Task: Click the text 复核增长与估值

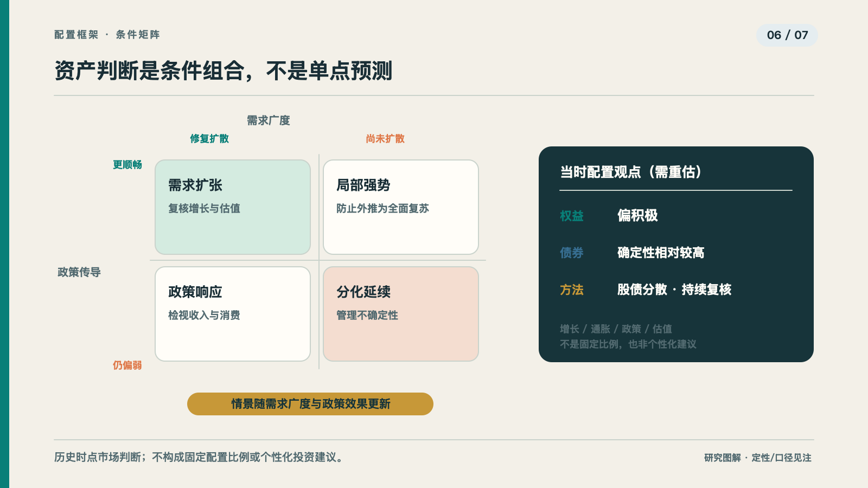Action: [x=204, y=209]
